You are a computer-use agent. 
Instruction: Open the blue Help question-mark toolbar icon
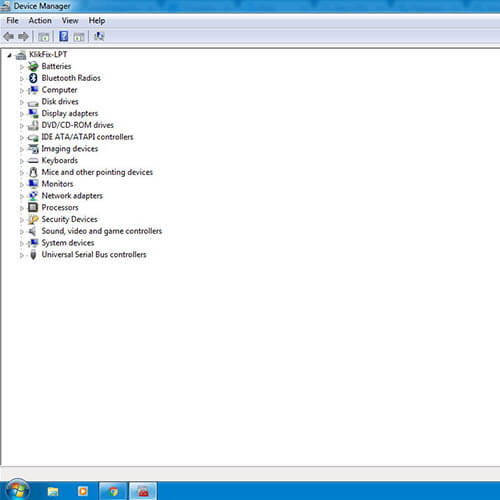[x=63, y=36]
